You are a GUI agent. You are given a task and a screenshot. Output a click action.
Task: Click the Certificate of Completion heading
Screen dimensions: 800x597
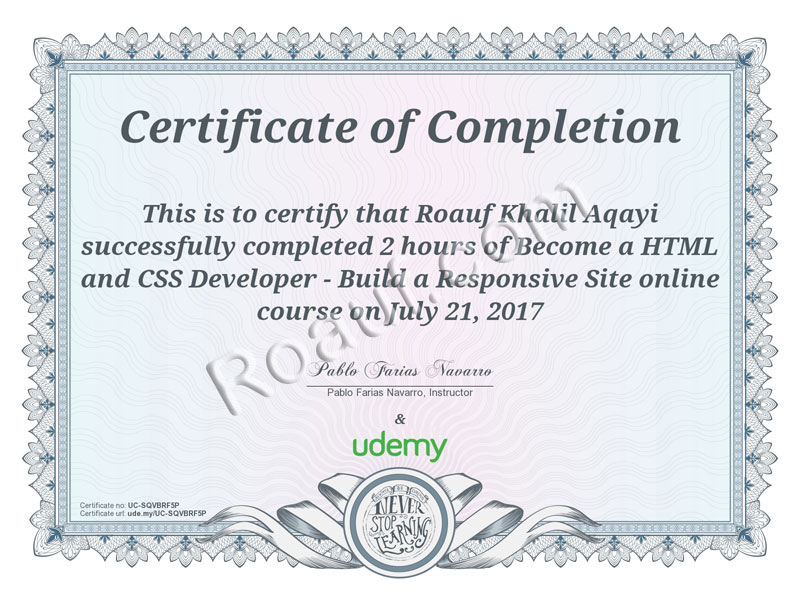tap(400, 127)
